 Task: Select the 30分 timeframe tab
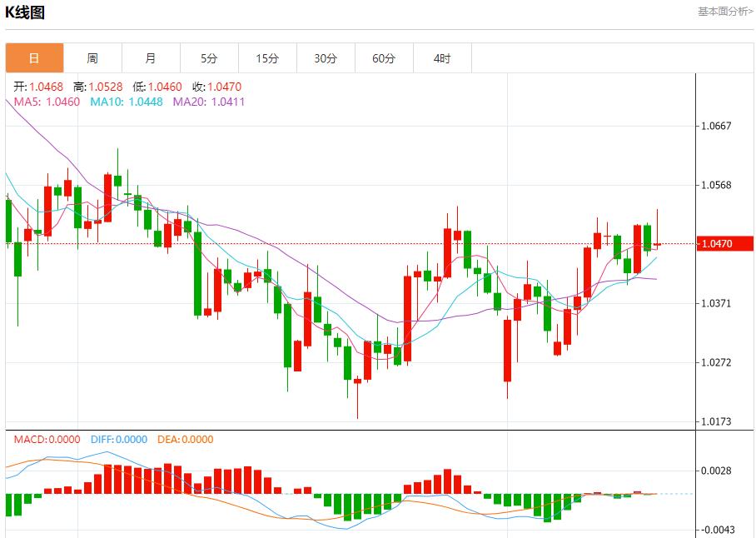point(326,58)
